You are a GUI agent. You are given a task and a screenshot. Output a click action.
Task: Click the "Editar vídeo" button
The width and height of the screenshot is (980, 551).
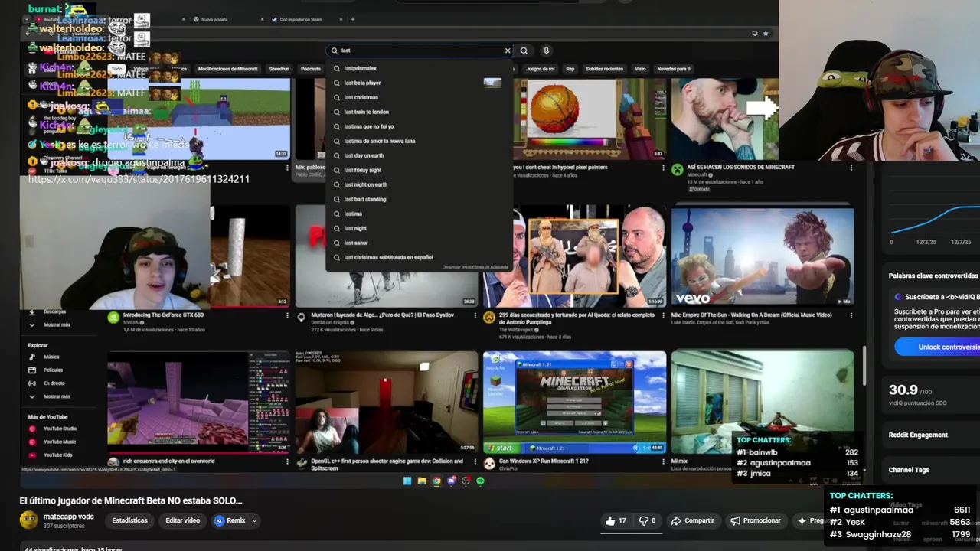point(182,520)
